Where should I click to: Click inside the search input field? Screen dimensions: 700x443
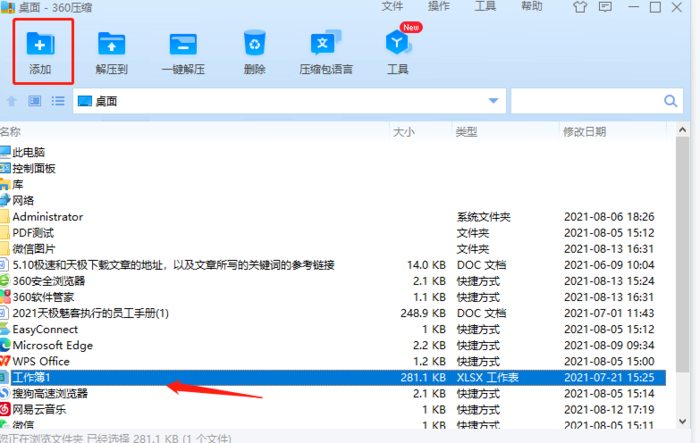pyautogui.click(x=585, y=101)
